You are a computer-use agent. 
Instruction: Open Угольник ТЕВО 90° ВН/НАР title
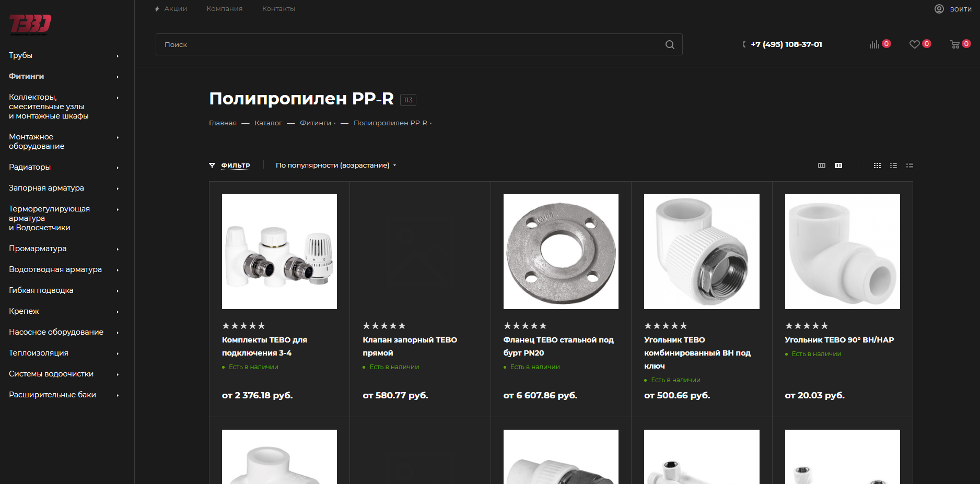click(839, 340)
